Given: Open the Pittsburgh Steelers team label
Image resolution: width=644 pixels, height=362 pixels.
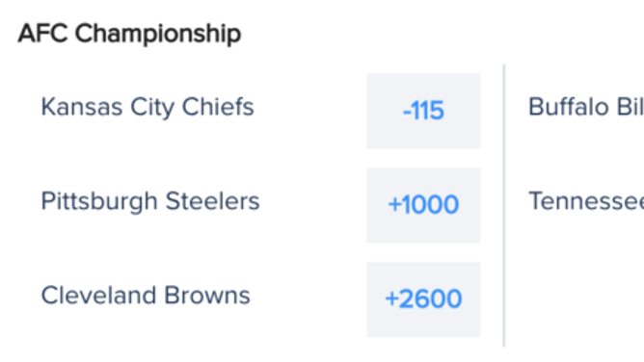Looking at the screenshot, I should click(x=150, y=202).
